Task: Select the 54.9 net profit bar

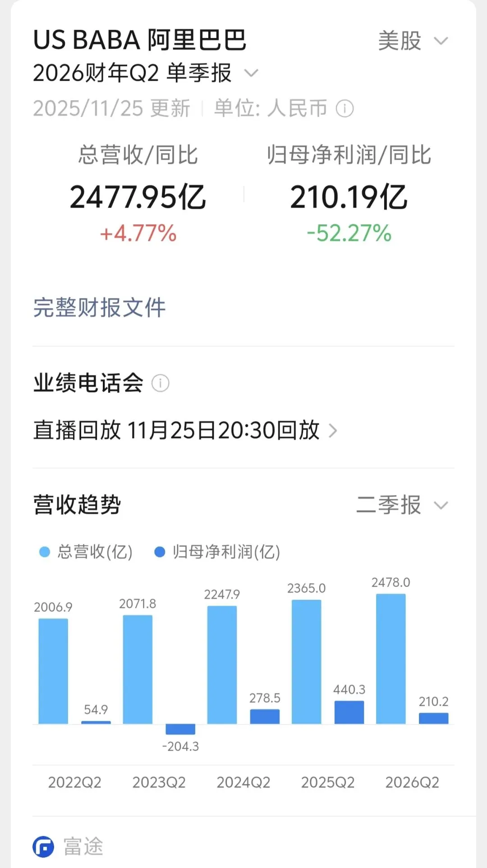Action: [96, 722]
